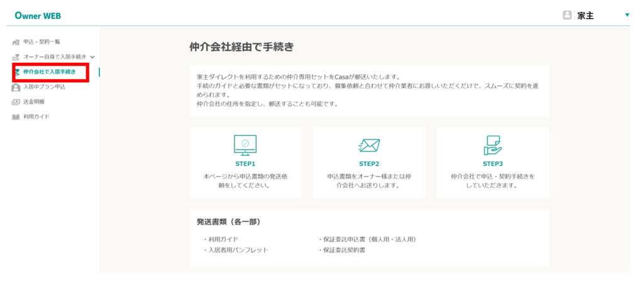Click the STEP2 flying envelope icon
The height and width of the screenshot is (284, 644).
369,145
